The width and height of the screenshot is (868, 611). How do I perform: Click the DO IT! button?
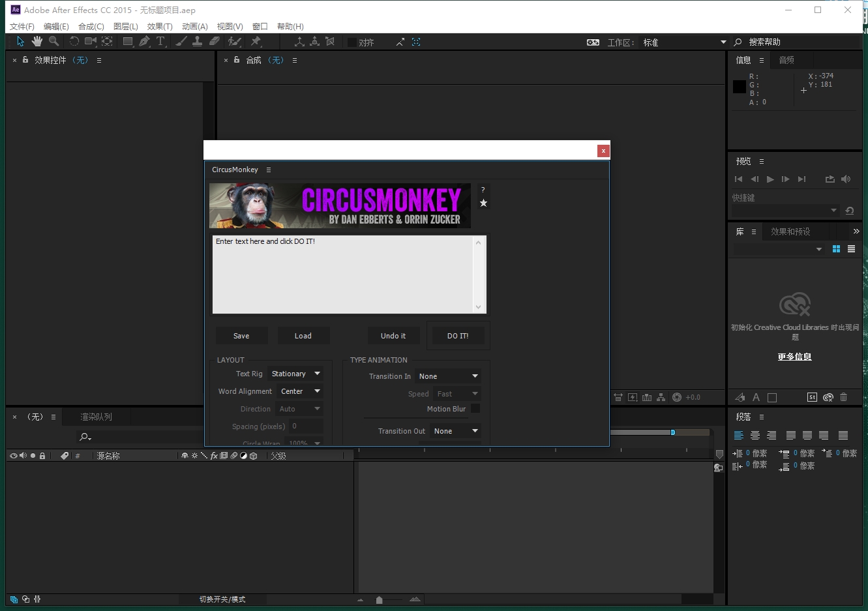pyautogui.click(x=458, y=336)
